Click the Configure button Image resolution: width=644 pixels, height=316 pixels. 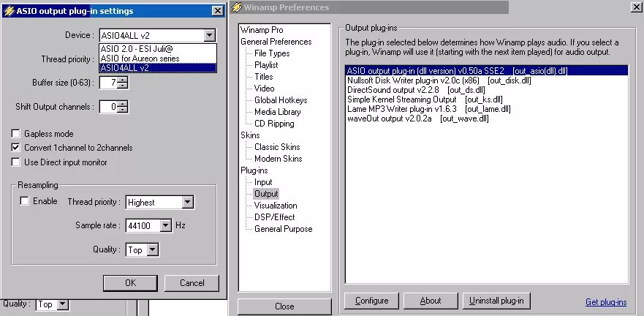pos(371,301)
